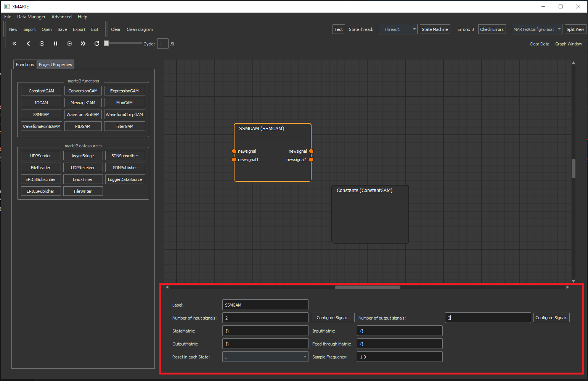Open the Reset in each State dropdown
Image resolution: width=588 pixels, height=381 pixels.
pos(265,357)
